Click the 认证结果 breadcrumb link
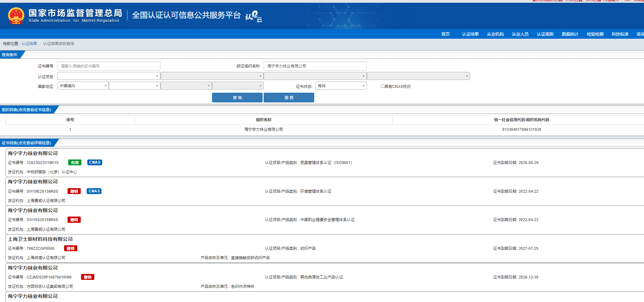Screen dimensions: 644x302 pos(29,44)
